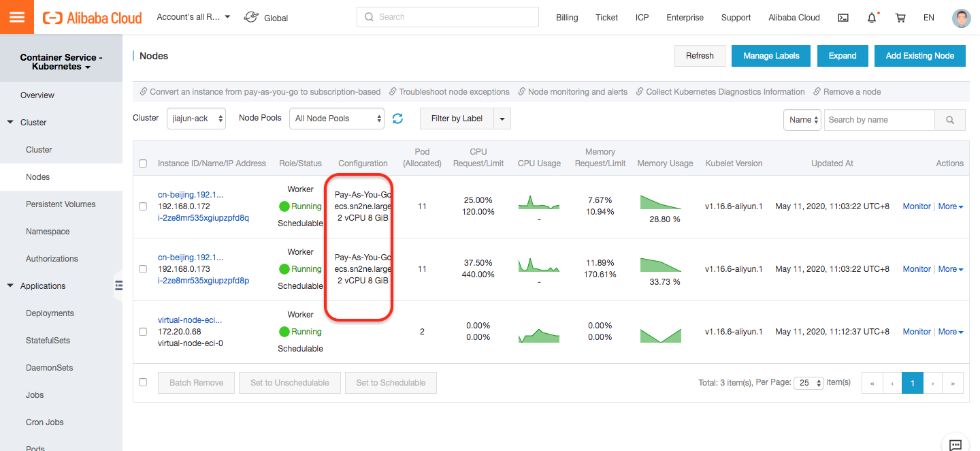Screen dimensions: 980x451
Task: Open More actions for node 192.168.0.172
Action: [951, 206]
